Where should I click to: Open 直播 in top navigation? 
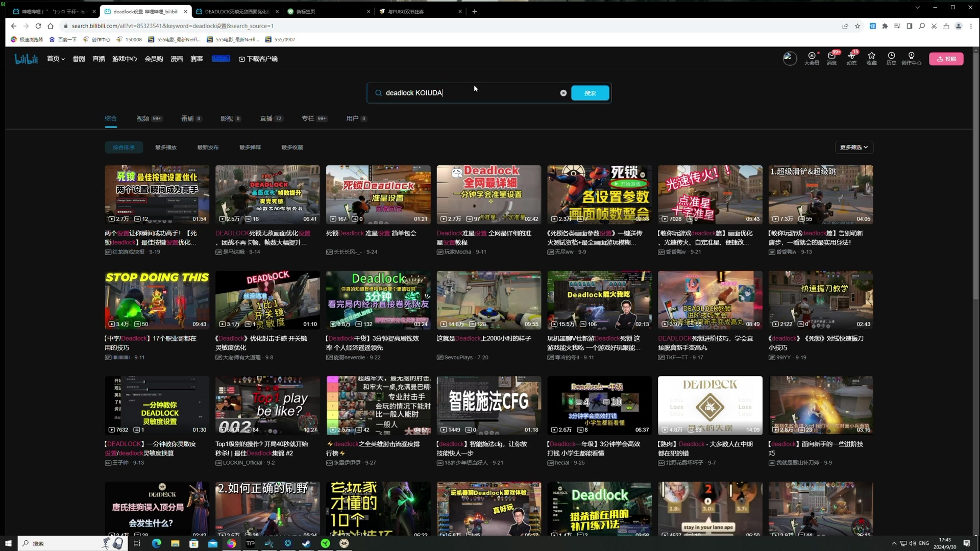point(99,59)
